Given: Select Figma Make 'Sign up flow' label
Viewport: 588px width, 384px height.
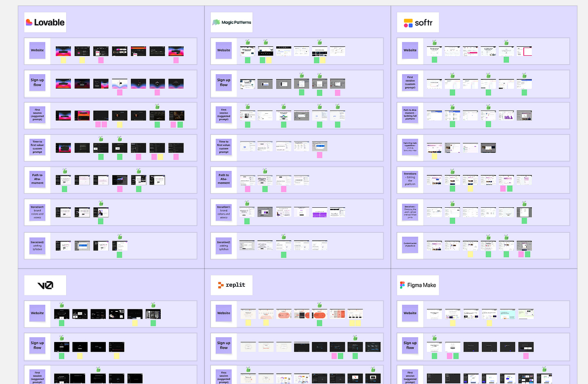Looking at the screenshot, I should [410, 346].
